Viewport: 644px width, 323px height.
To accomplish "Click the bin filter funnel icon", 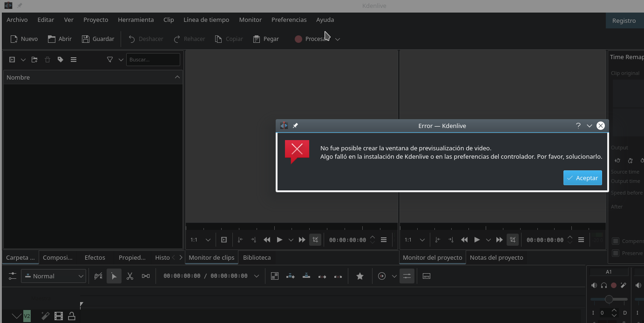I will tap(110, 60).
